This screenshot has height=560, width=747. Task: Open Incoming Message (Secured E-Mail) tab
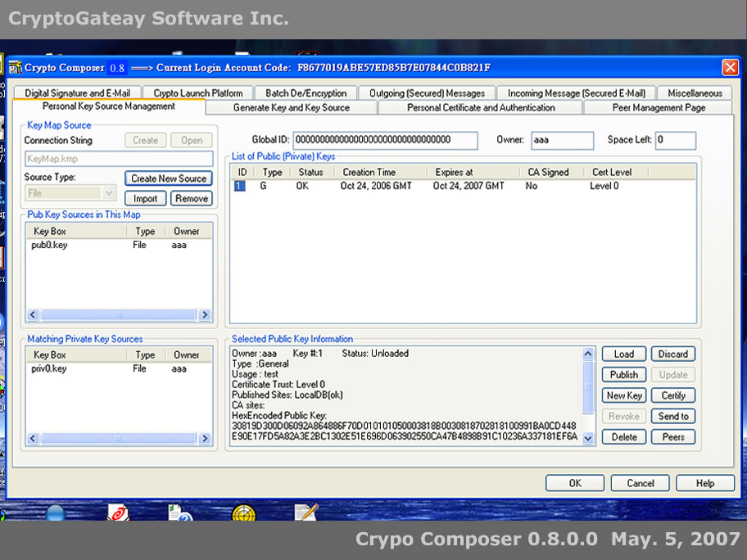[x=576, y=93]
